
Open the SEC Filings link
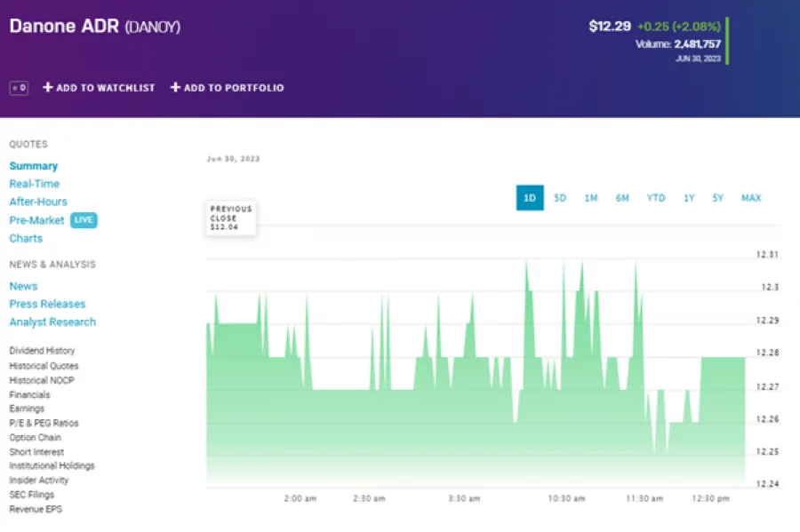[32, 495]
